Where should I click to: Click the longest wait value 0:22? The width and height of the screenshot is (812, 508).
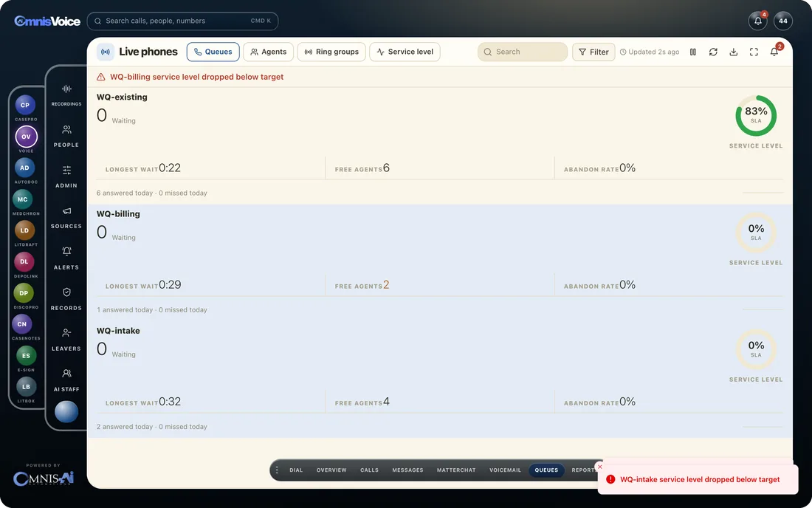pyautogui.click(x=170, y=168)
